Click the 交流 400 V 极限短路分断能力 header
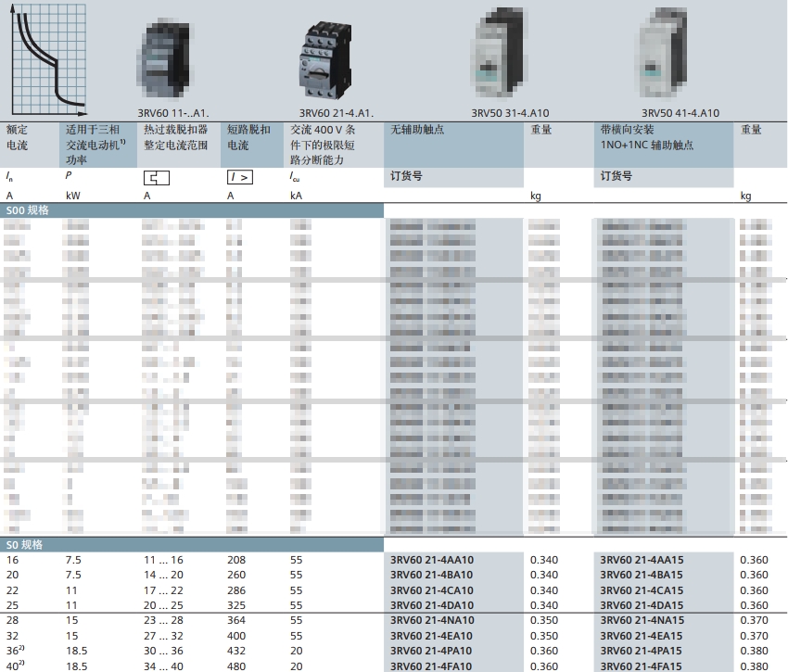The image size is (788, 672). click(x=323, y=145)
